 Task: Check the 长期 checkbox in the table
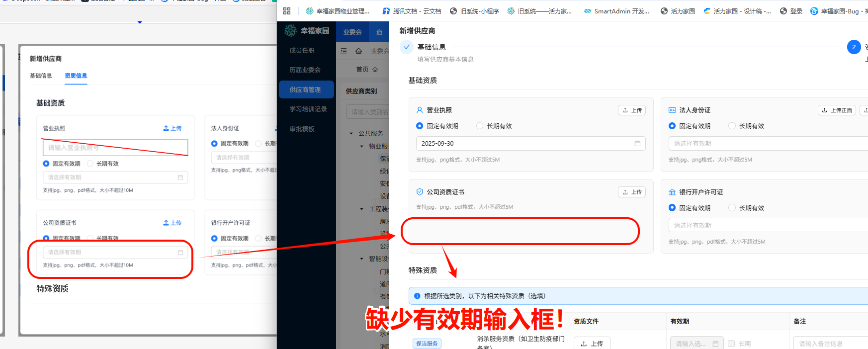click(x=731, y=344)
